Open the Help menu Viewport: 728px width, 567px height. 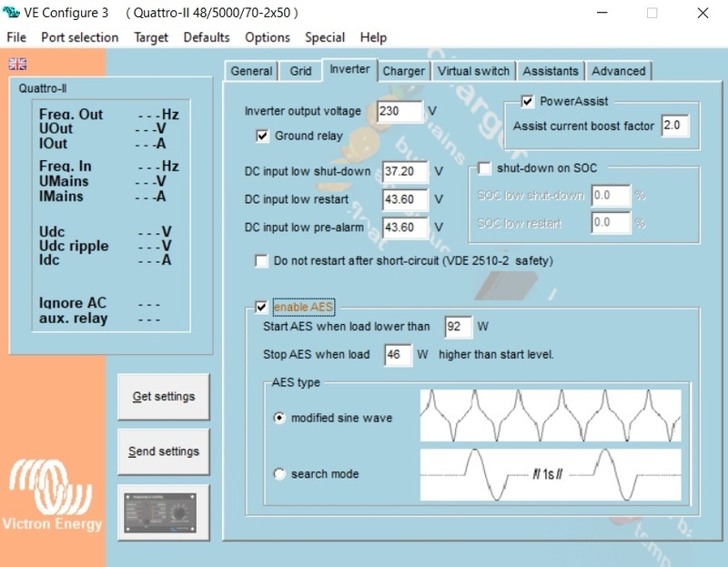373,37
